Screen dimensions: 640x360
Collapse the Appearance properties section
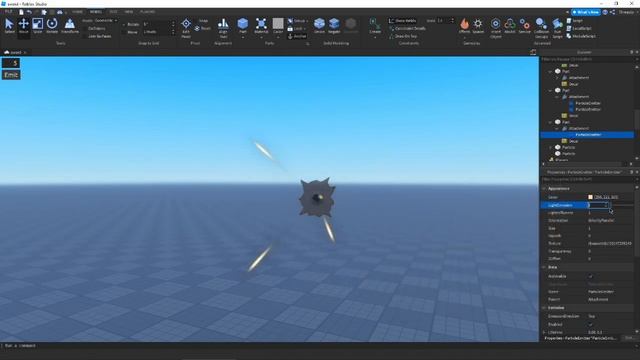544,189
